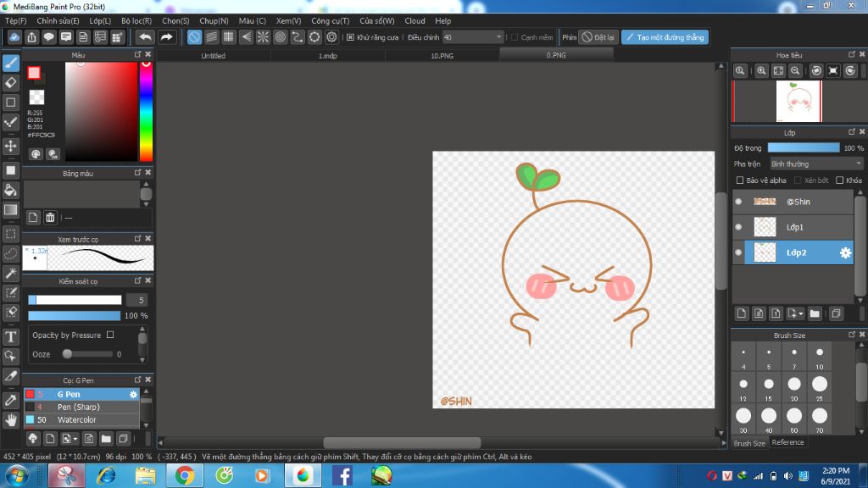Click the cloud save icon in the toolbar
868x488 pixels.
pos(14,37)
